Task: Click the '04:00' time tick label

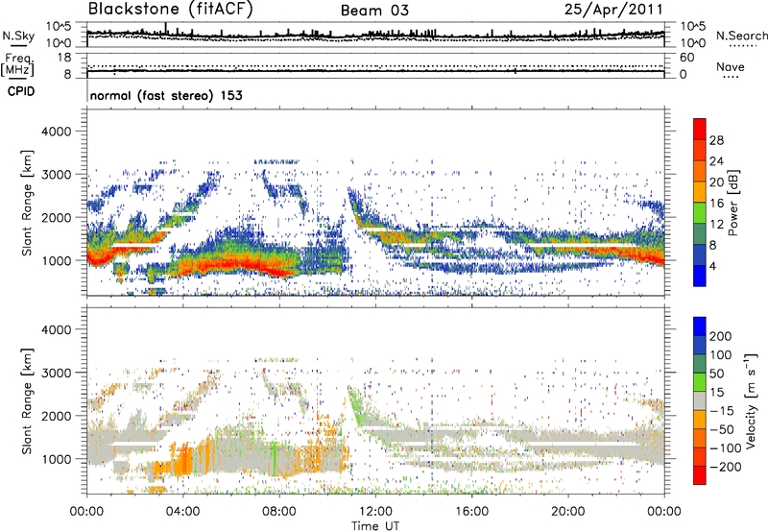Action: point(183,512)
